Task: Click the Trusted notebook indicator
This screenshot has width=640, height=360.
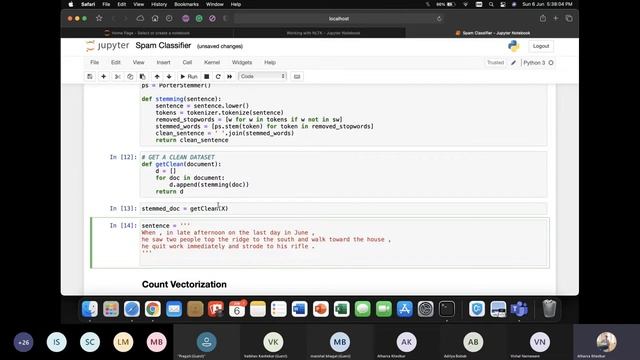Action: click(495, 62)
